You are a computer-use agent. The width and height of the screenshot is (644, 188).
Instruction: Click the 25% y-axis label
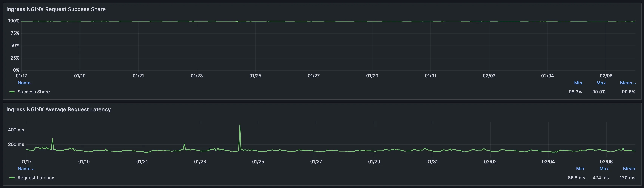(x=15, y=58)
